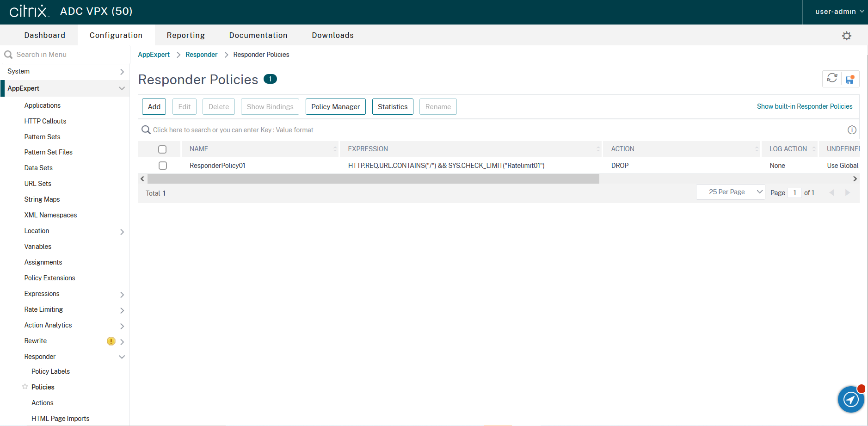Click the info icon in search bar
This screenshot has width=868, height=426.
852,130
